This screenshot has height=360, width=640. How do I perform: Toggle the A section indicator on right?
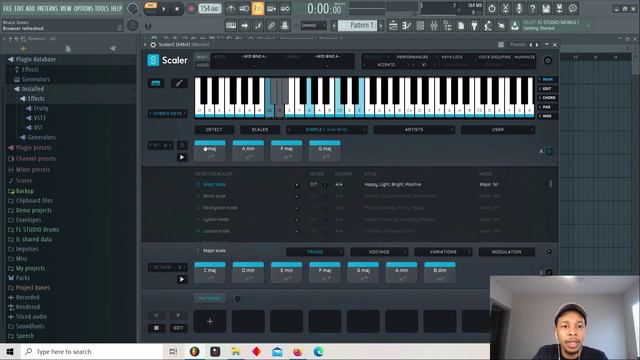tap(549, 151)
